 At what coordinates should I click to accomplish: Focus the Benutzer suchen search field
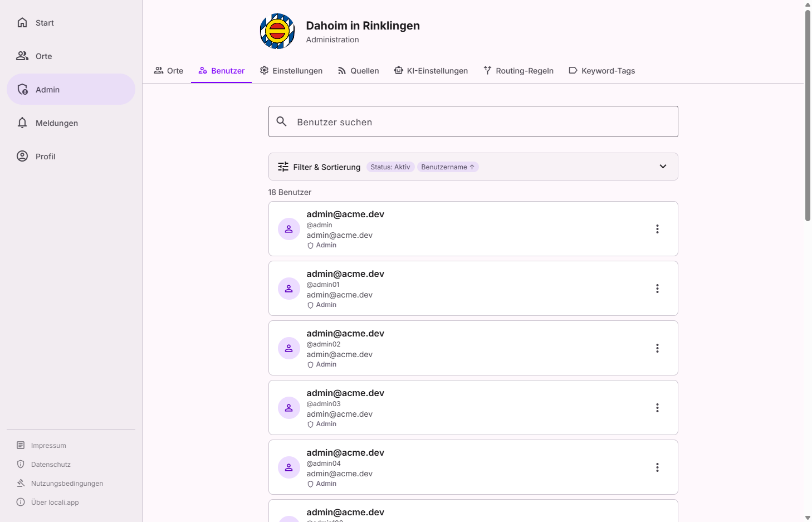click(x=479, y=122)
